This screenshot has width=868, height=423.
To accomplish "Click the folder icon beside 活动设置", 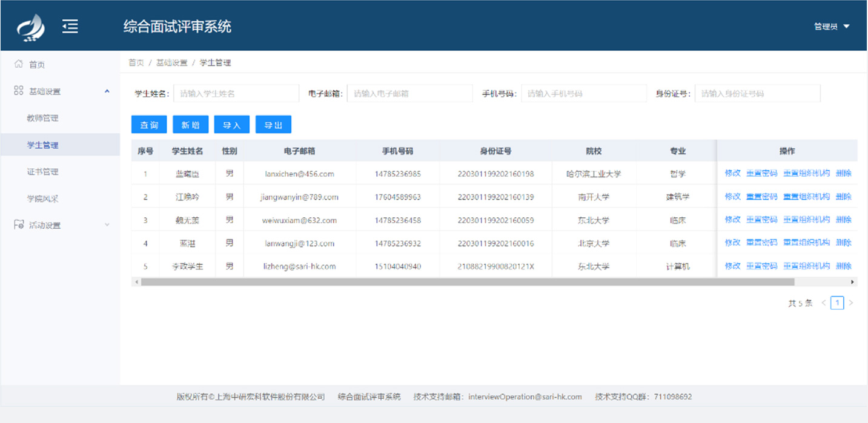I will [18, 225].
